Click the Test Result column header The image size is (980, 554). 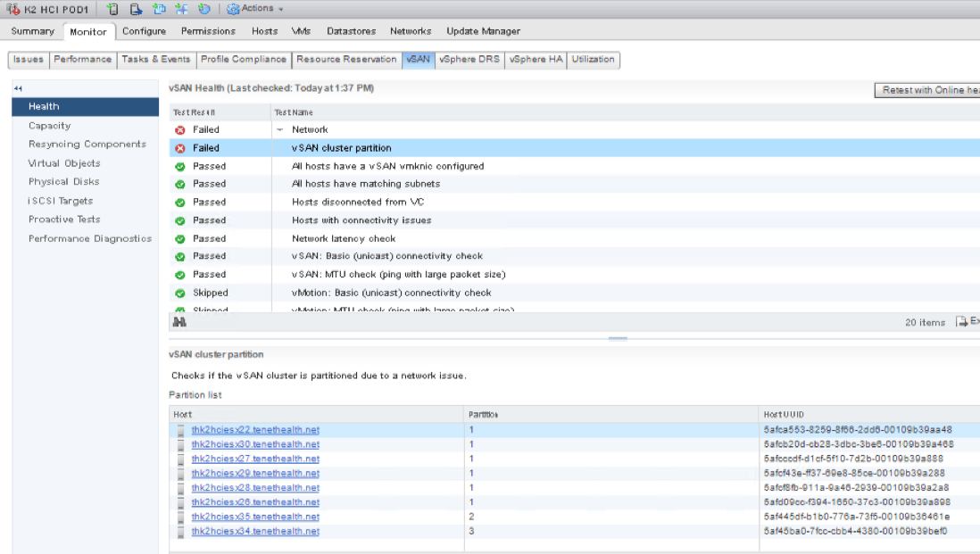(220, 112)
